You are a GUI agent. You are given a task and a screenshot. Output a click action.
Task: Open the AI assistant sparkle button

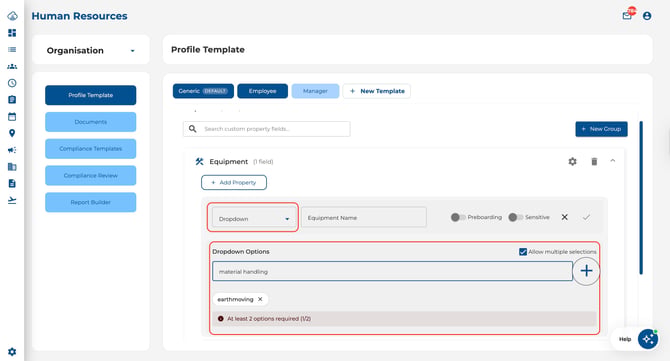pyautogui.click(x=648, y=339)
